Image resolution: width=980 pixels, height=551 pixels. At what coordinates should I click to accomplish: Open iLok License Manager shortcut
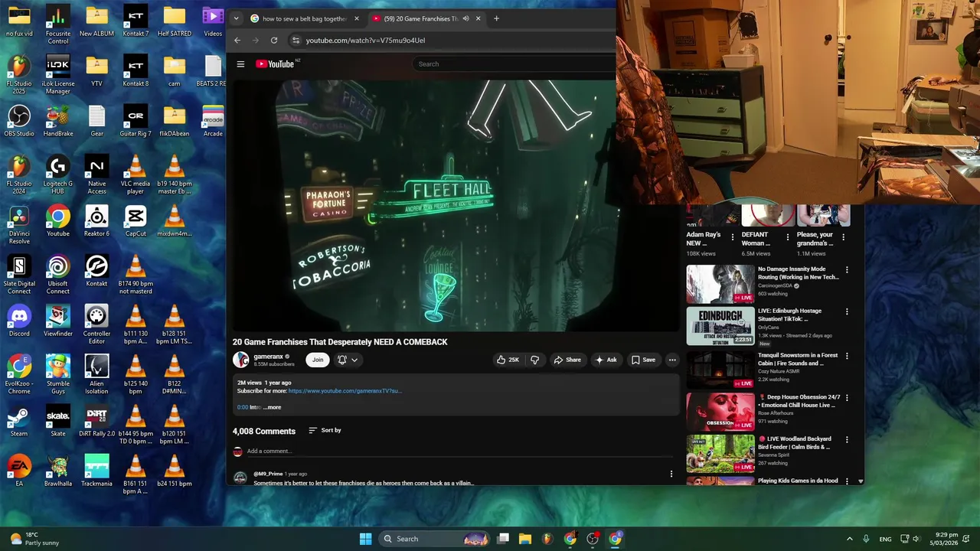[58, 75]
